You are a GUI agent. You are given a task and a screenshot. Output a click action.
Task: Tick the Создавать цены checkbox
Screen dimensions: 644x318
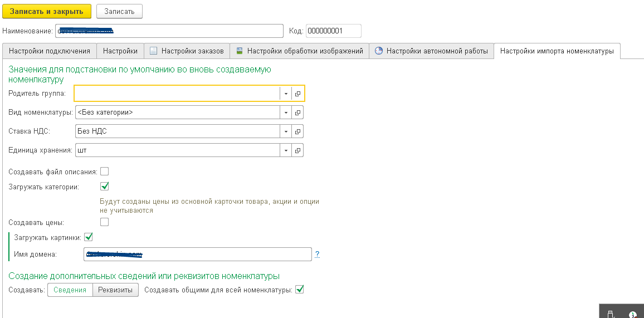point(104,222)
